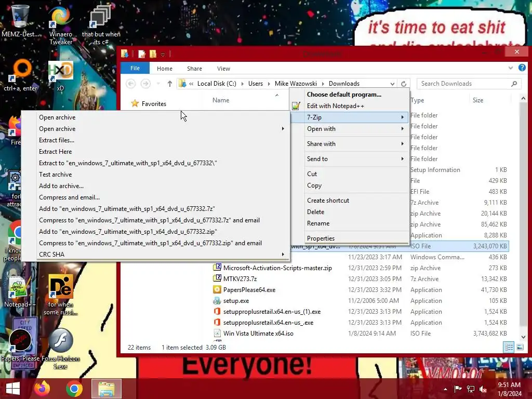This screenshot has height=399, width=532.
Task: Click the search magnifier icon
Action: pyautogui.click(x=514, y=84)
